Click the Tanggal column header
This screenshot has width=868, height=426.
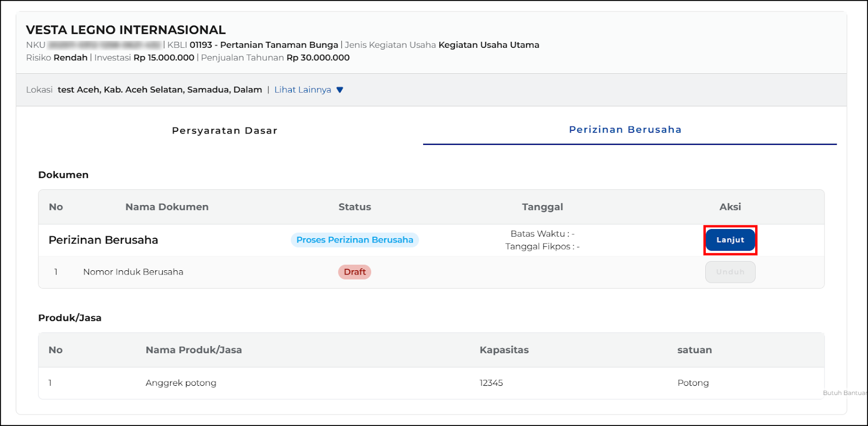(542, 207)
